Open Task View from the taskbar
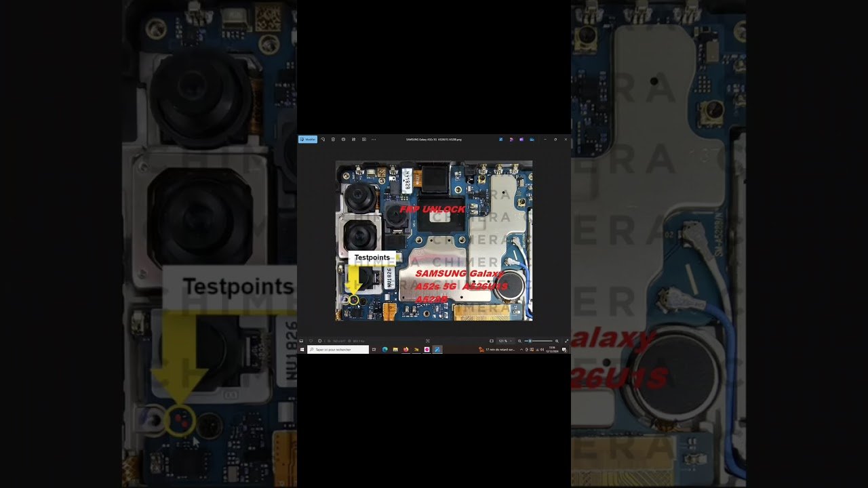868x488 pixels. pos(374,350)
